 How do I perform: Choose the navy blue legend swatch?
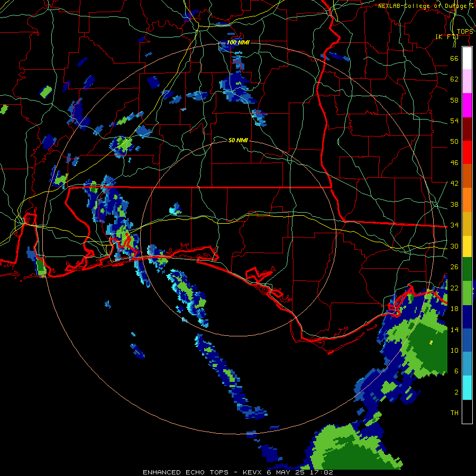pos(467,317)
